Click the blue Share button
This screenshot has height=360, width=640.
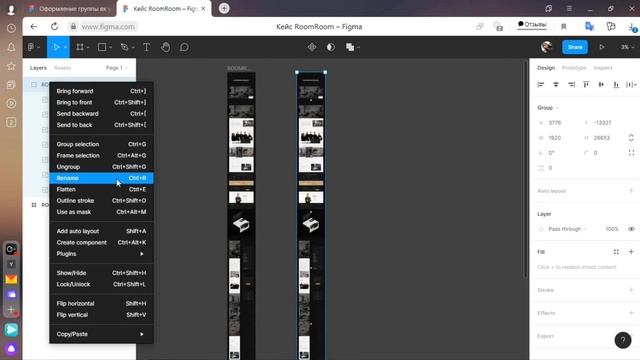click(x=575, y=47)
